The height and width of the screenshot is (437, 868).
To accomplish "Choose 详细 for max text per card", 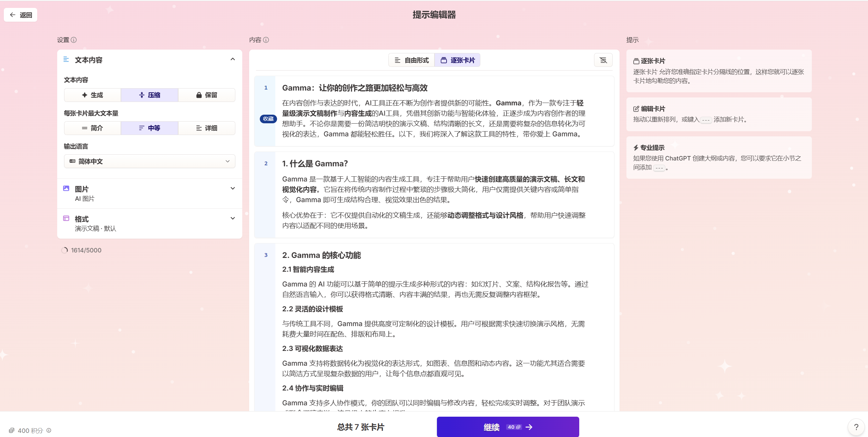I will click(x=207, y=128).
